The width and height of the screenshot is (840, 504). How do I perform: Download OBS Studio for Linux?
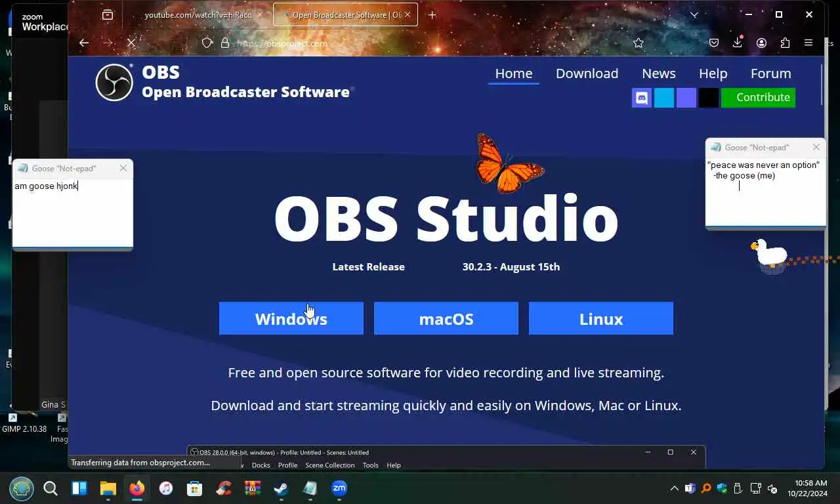pos(601,318)
